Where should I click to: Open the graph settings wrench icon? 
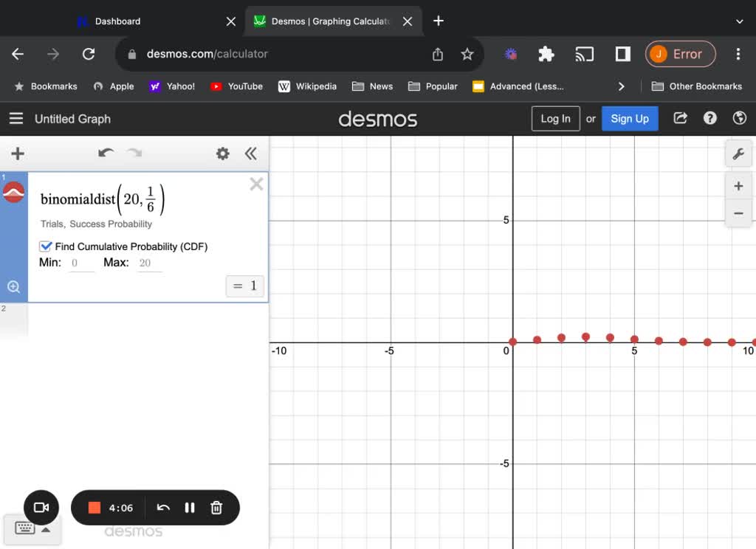pyautogui.click(x=738, y=153)
